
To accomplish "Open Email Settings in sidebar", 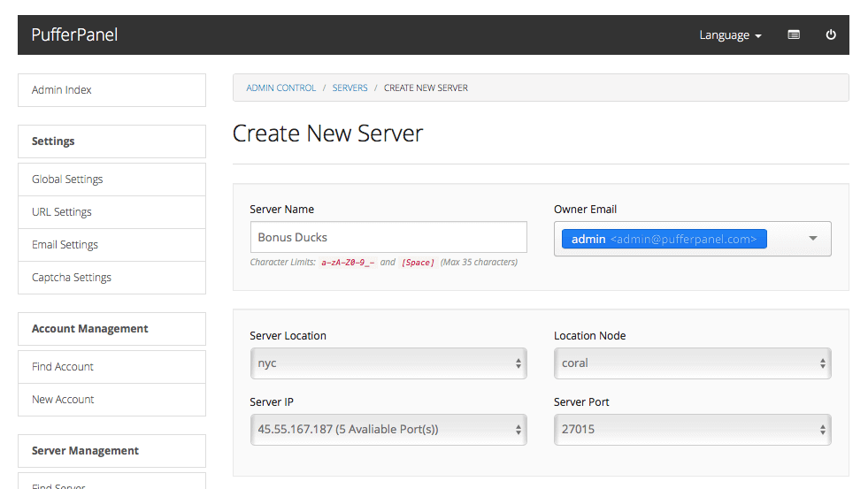I will click(111, 245).
